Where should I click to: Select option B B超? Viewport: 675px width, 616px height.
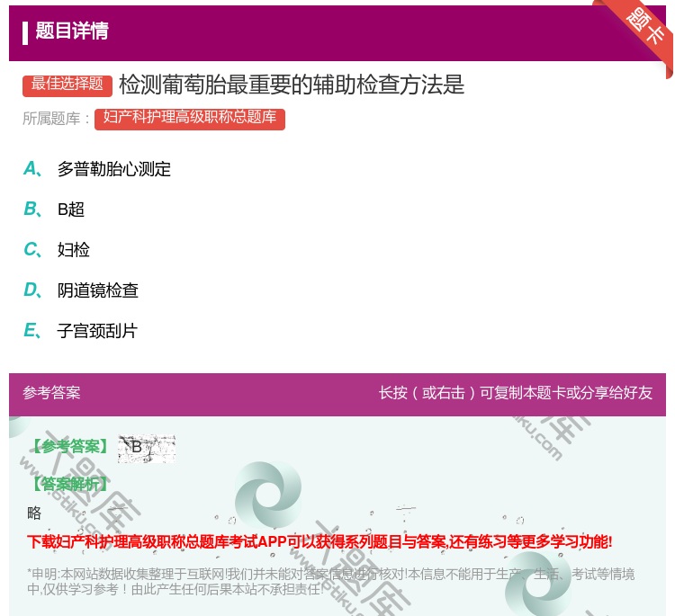tap(54, 210)
